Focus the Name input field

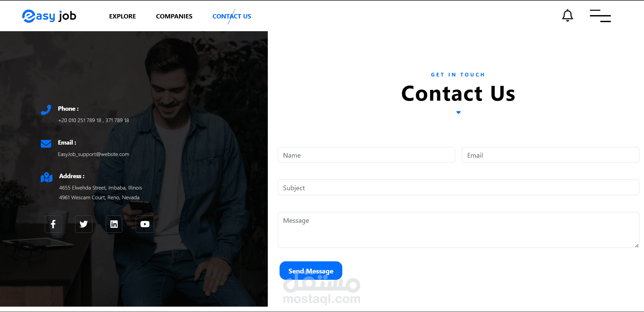coord(366,155)
